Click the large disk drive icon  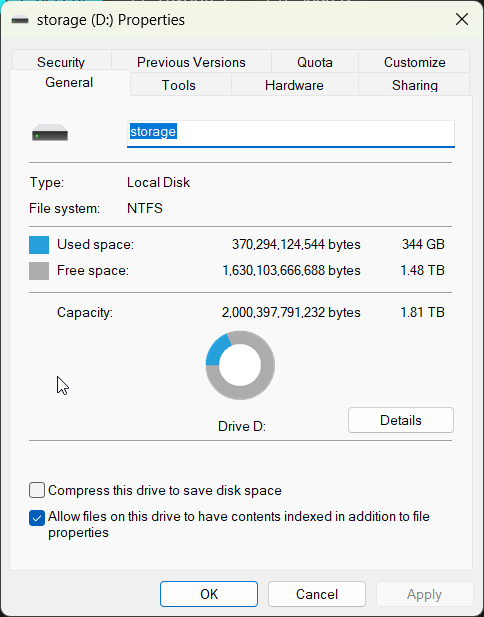coord(50,133)
